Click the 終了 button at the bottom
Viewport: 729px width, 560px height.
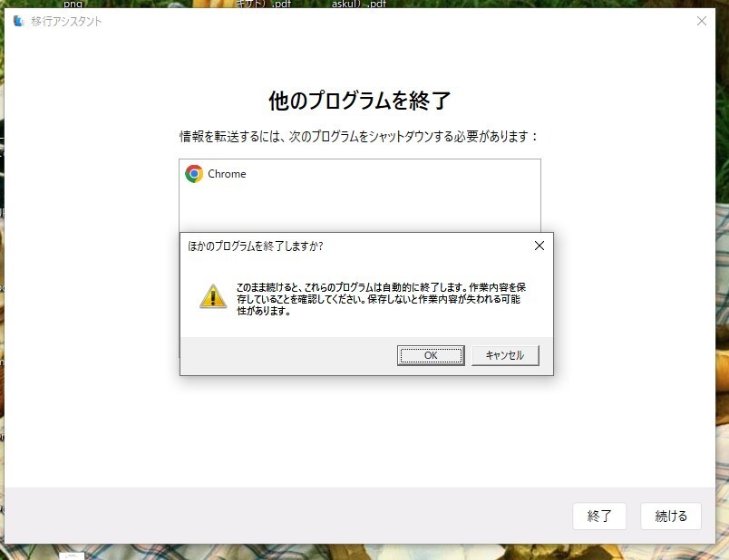pos(599,516)
